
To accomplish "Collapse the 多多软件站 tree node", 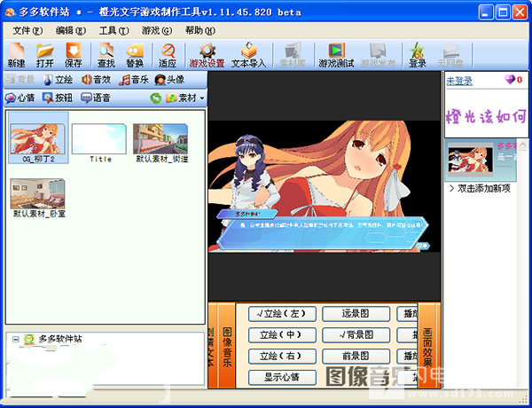I will [x=15, y=339].
